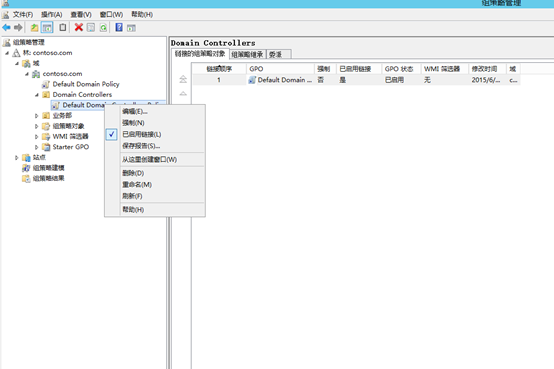Screen dimensions: 554x369
Task: Collapse the Domain Controllers node
Action: [37, 95]
